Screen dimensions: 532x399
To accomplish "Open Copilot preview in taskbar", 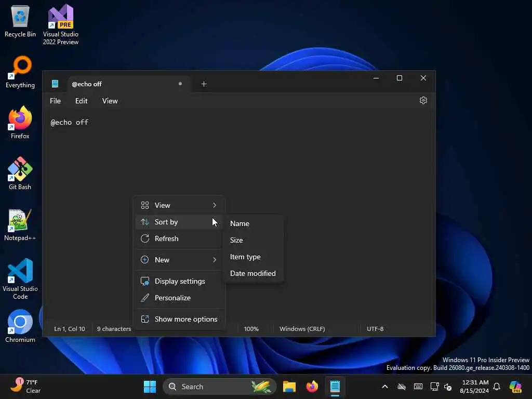I will [515, 387].
